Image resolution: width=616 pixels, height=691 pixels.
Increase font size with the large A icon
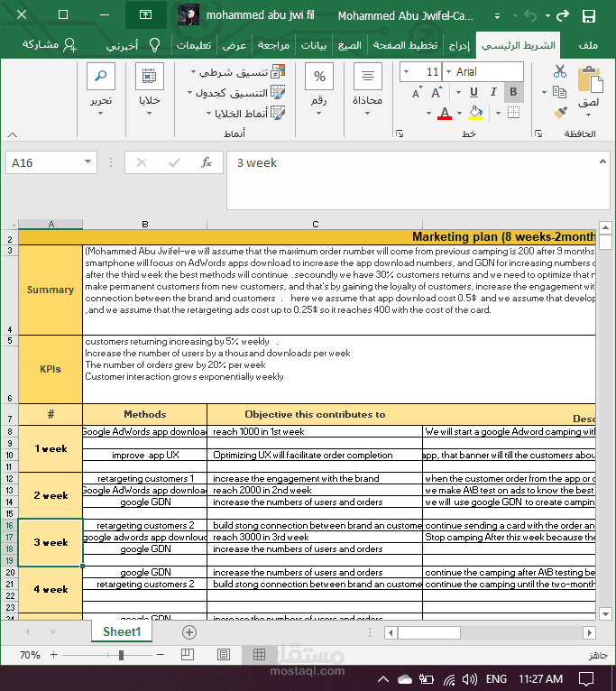[x=437, y=93]
